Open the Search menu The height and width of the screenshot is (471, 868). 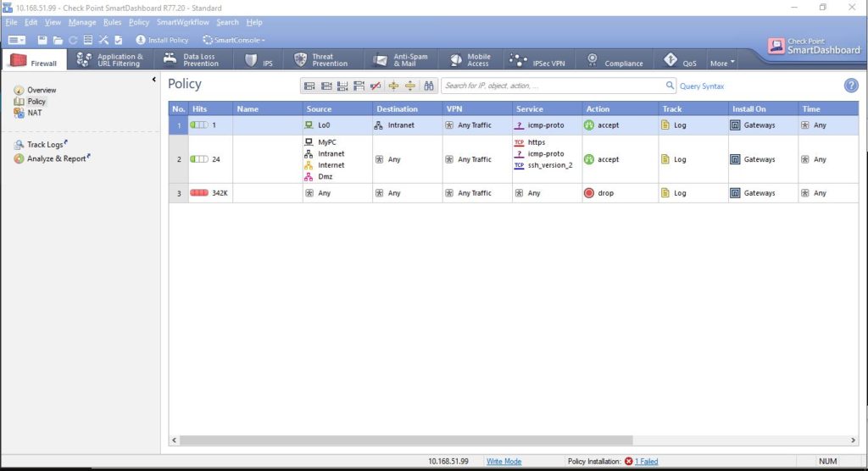tap(227, 22)
